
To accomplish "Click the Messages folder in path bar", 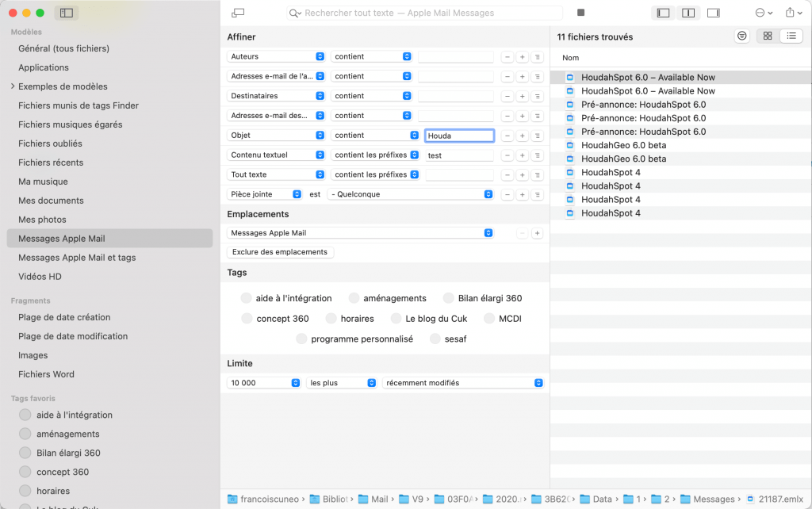I will pyautogui.click(x=710, y=499).
